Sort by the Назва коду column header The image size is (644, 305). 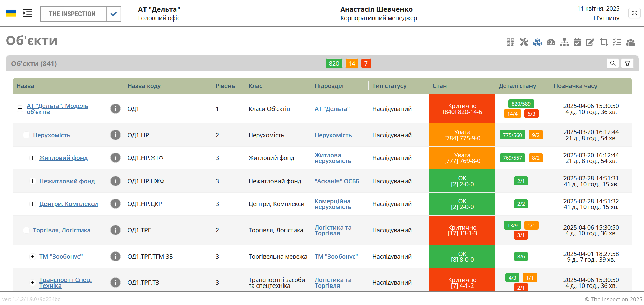pos(144,86)
